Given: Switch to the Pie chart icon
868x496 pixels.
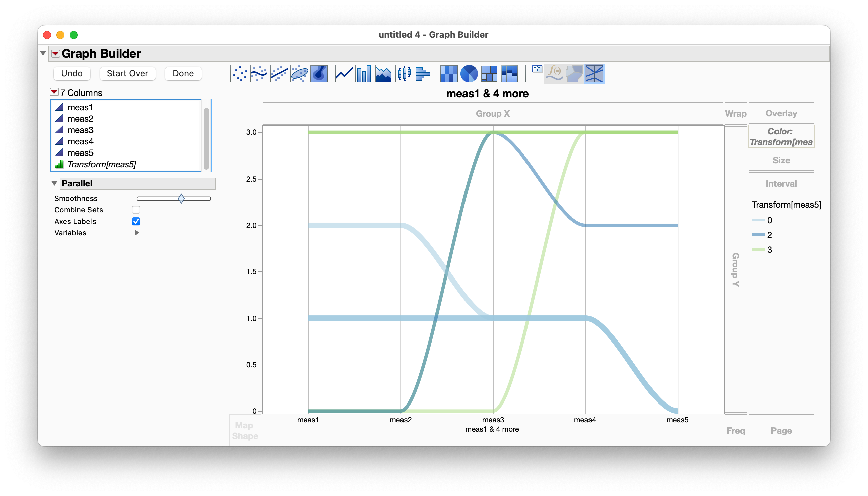Looking at the screenshot, I should (469, 74).
